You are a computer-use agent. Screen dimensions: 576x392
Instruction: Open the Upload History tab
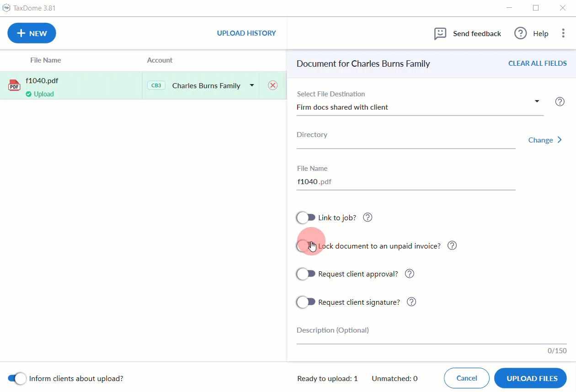coord(246,33)
